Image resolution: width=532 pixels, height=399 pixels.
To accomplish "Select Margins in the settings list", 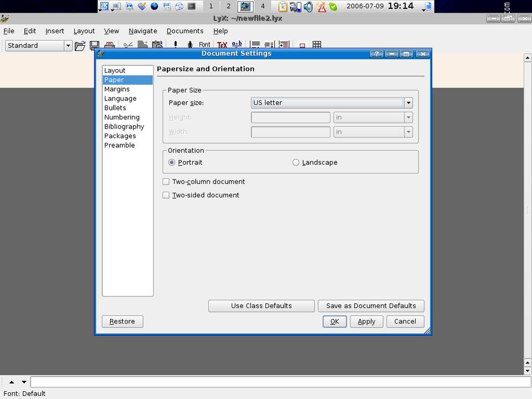I will [117, 89].
